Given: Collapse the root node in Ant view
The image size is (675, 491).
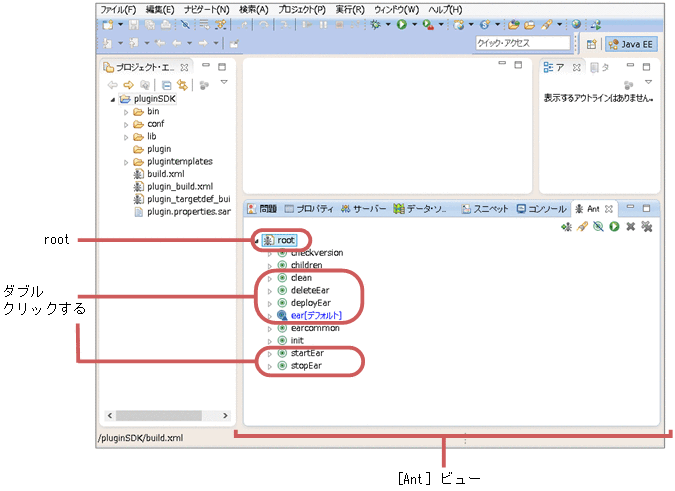Looking at the screenshot, I should pos(256,240).
